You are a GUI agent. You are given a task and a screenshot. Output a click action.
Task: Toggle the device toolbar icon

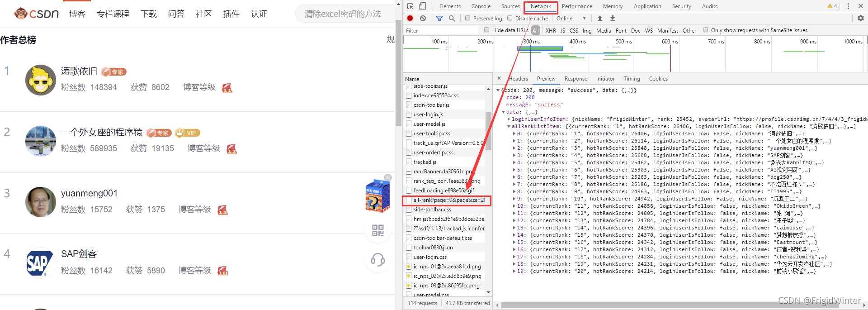pos(422,6)
